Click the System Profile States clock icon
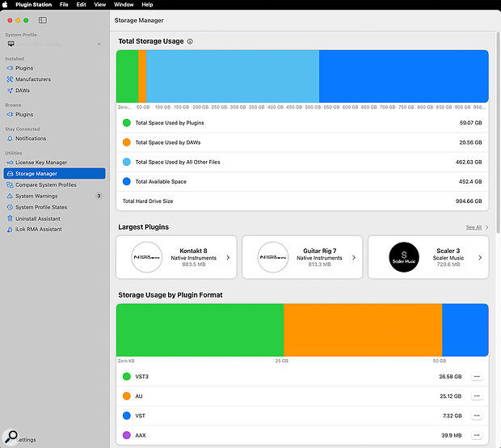501x448 pixels. click(10, 207)
